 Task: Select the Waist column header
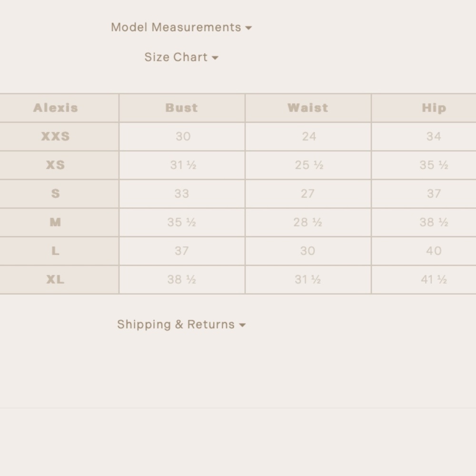(308, 108)
